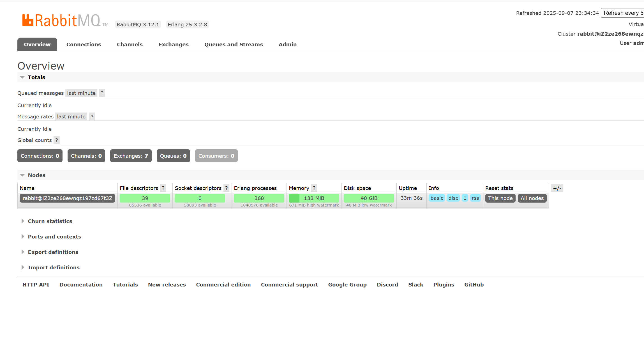Reset stats for This node
The image size is (644, 344).
[500, 198]
